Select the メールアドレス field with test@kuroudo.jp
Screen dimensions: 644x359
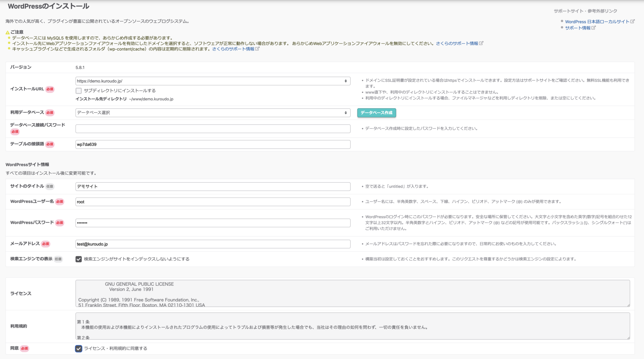click(213, 244)
